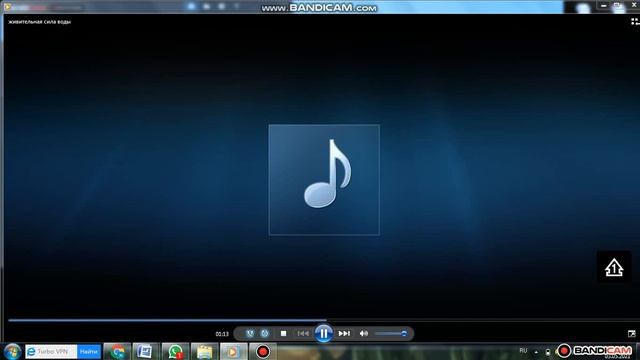Open Google Chrome from the taskbar
This screenshot has width=640, height=360.
(x=117, y=351)
